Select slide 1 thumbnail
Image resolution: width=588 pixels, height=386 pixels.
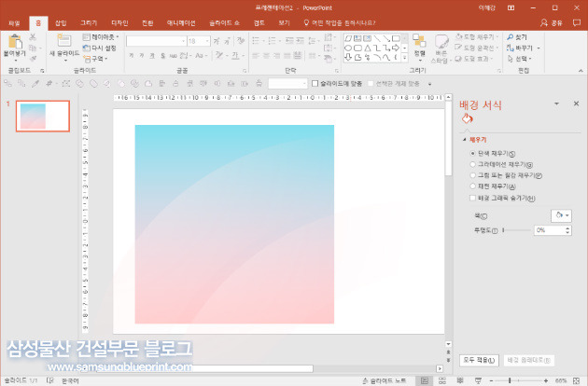pyautogui.click(x=43, y=117)
